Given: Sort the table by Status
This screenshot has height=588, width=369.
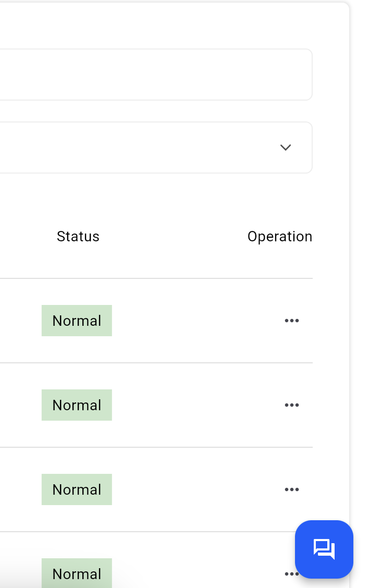Looking at the screenshot, I should 78,237.
